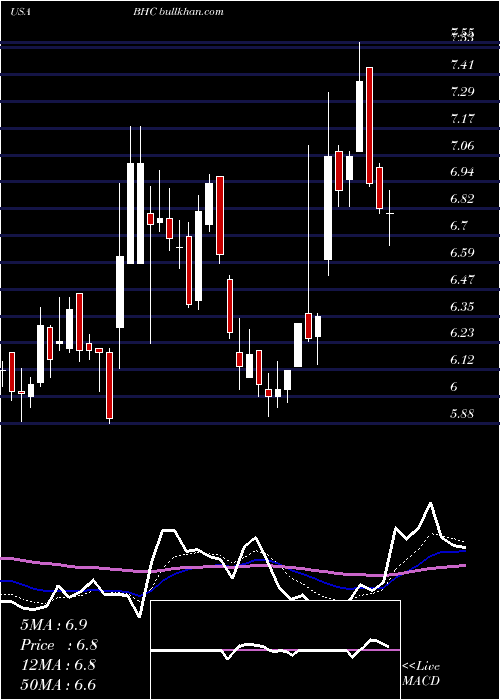
Task: Select the 6.12 price level label
Action: coord(462,359)
